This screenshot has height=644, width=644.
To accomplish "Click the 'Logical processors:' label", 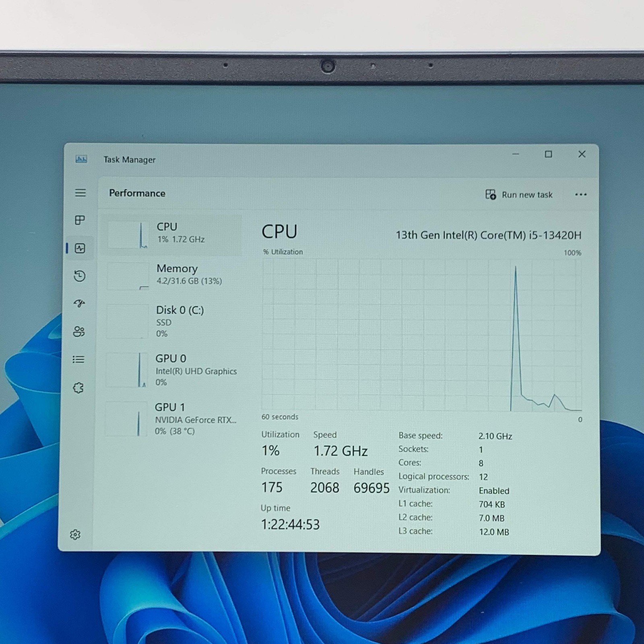I will click(434, 477).
